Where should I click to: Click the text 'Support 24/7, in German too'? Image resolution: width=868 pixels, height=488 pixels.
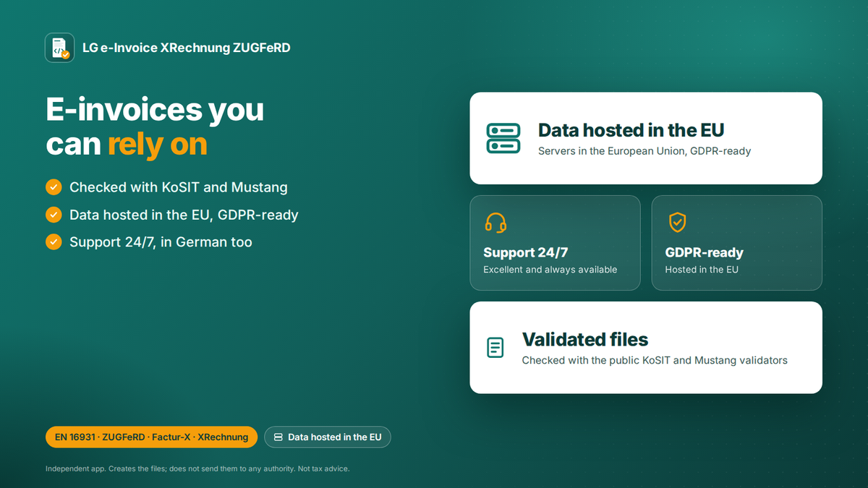(161, 242)
